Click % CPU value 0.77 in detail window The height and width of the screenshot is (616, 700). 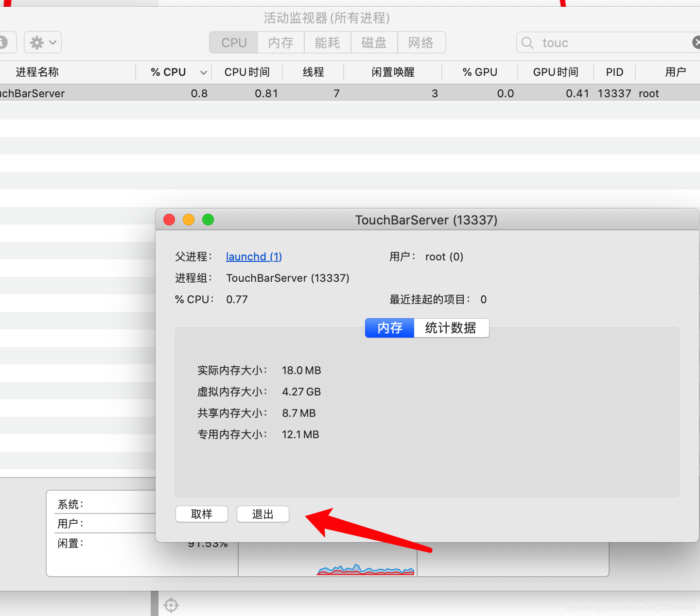pyautogui.click(x=237, y=299)
